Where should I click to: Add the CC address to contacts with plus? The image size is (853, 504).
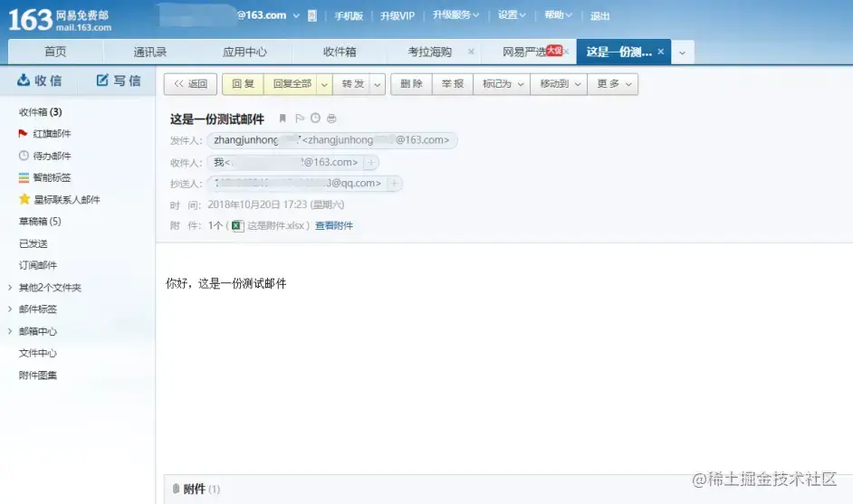(x=394, y=184)
